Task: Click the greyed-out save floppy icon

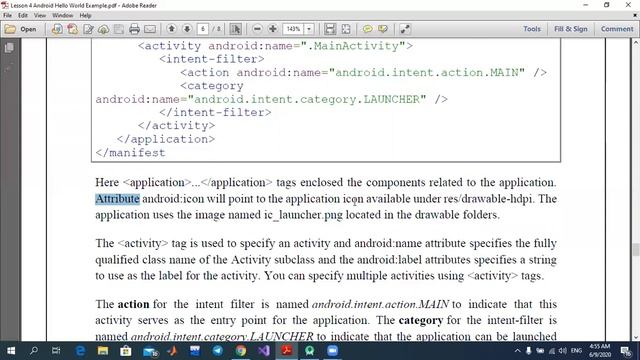Action: click(119, 29)
